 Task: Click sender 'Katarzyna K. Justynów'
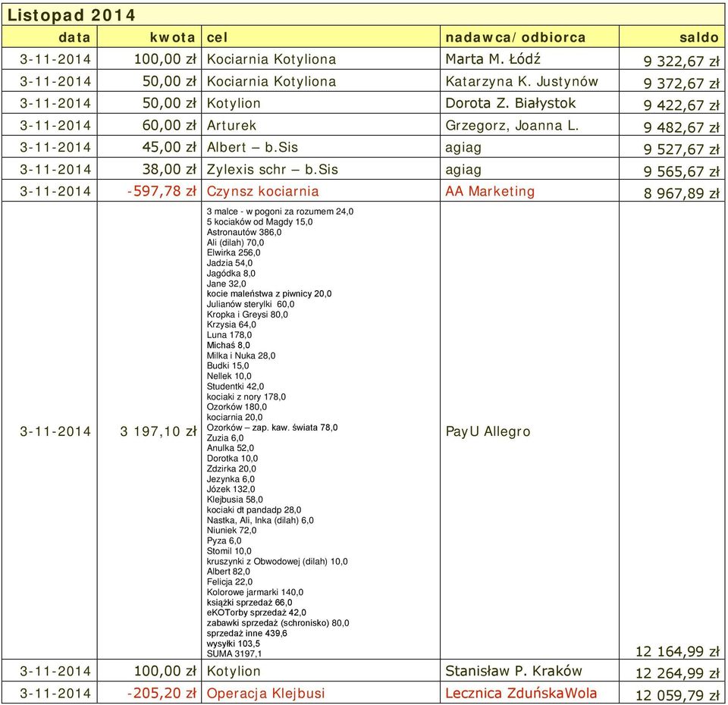522,81
